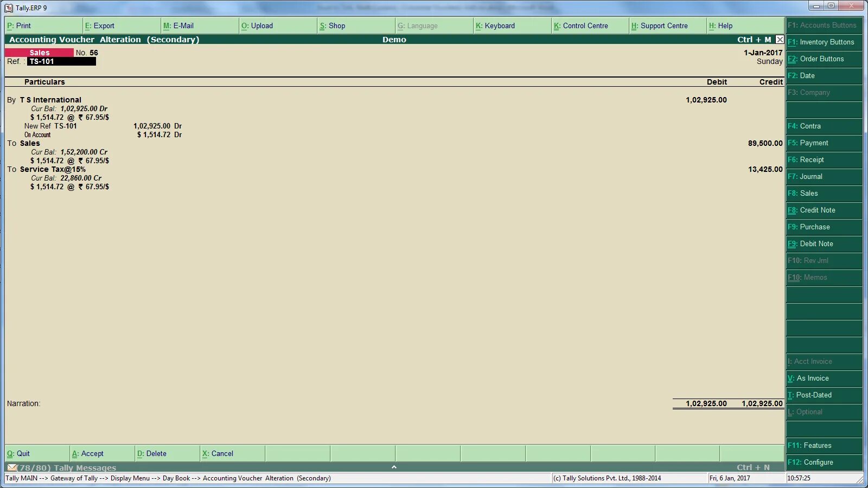
Task: Switch to the Debit Note voucher type
Action: click(x=824, y=244)
